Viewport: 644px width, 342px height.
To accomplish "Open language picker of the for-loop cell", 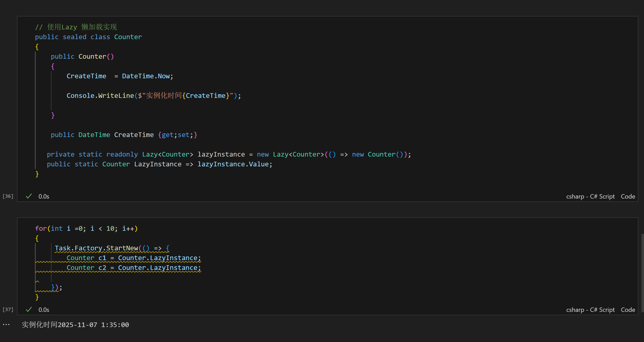I will [590, 310].
